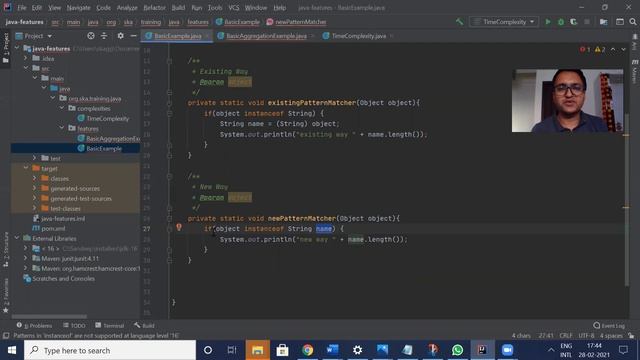Toggle Favorites tool window on left stripe
This screenshot has width=640, height=360.
coord(6,296)
